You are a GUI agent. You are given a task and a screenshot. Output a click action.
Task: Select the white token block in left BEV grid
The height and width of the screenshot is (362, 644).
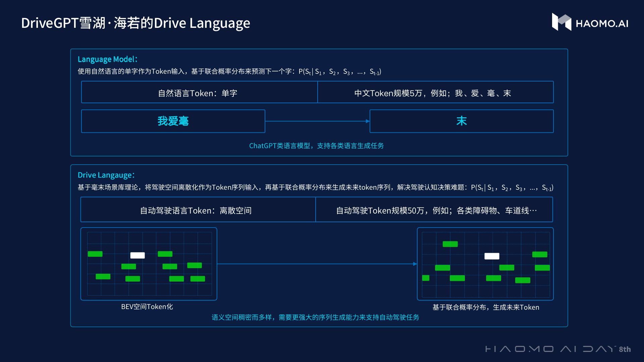coord(138,255)
